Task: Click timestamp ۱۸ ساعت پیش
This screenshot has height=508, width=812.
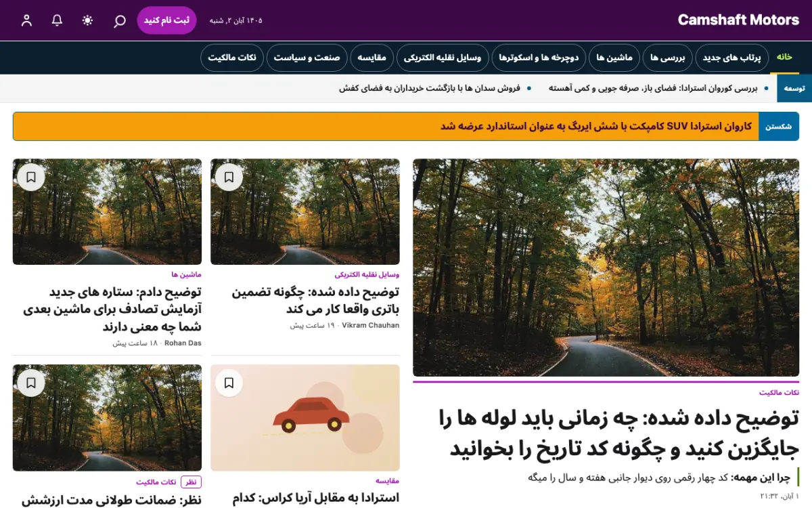Action: coord(135,343)
